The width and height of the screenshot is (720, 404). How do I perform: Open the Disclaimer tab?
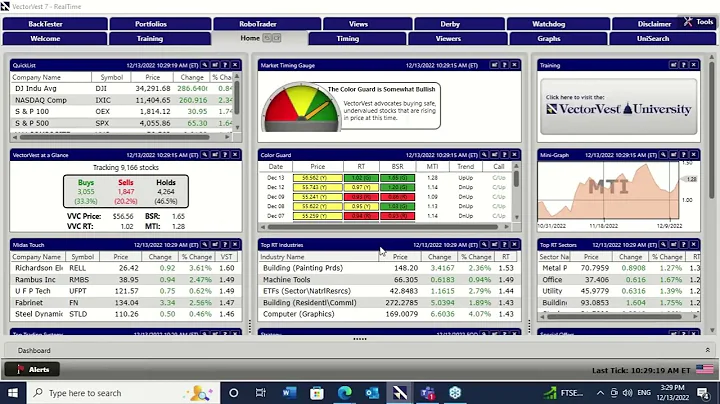654,24
